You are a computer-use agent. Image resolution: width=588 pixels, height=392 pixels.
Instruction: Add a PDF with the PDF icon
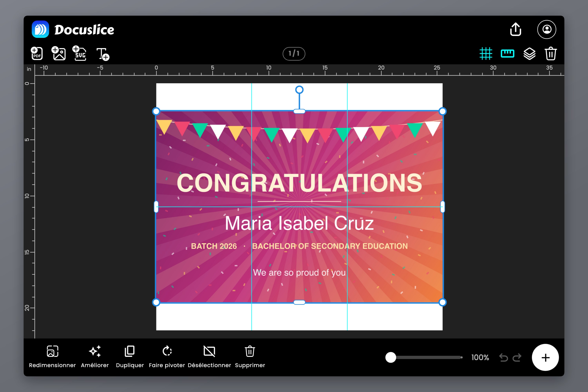pos(37,53)
